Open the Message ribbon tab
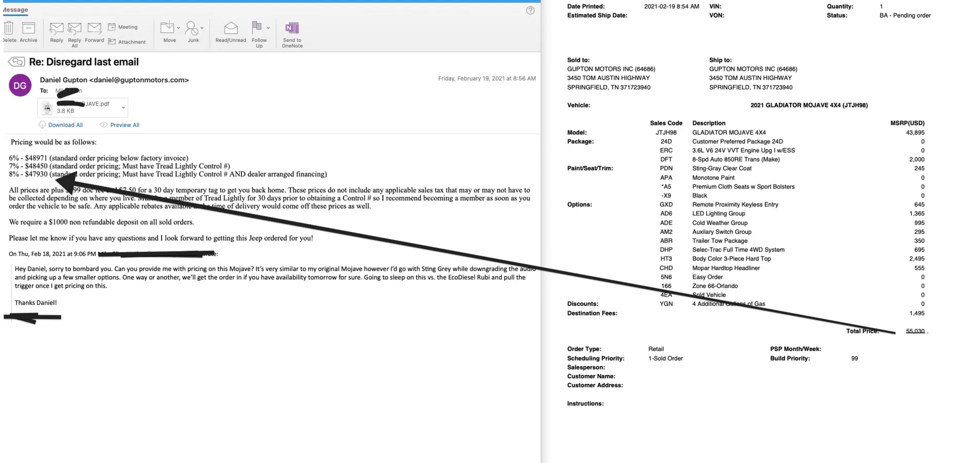980x463 pixels. point(15,10)
